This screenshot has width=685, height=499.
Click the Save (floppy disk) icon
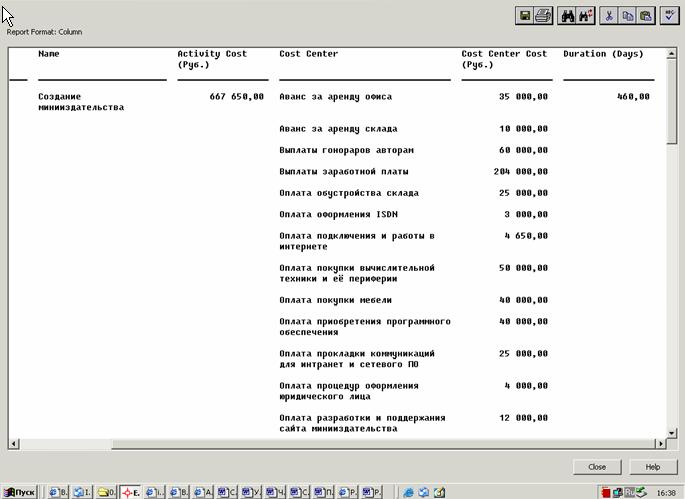[x=524, y=16]
